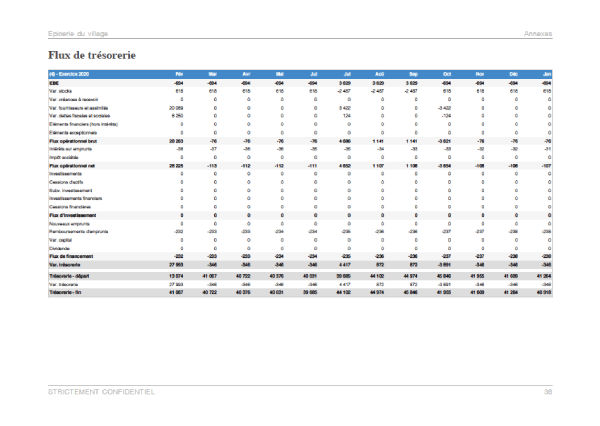Click the "Trésorerie - départ" row label
Image resolution: width=600 pixels, height=426 pixels.
click(x=71, y=275)
